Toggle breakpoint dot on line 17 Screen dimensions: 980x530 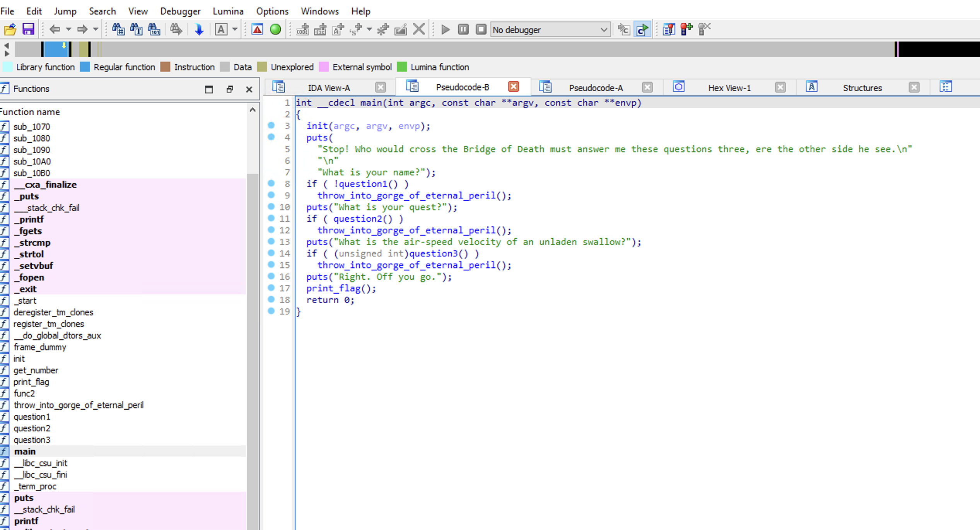click(x=271, y=288)
